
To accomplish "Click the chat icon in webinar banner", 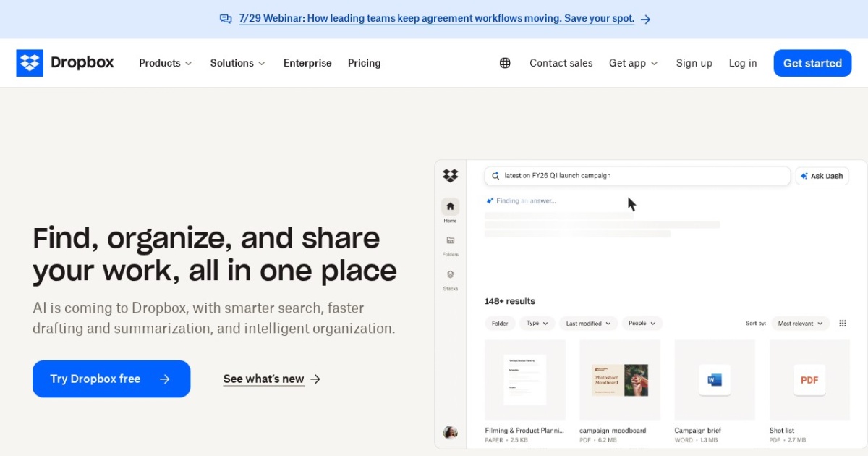I will point(226,19).
